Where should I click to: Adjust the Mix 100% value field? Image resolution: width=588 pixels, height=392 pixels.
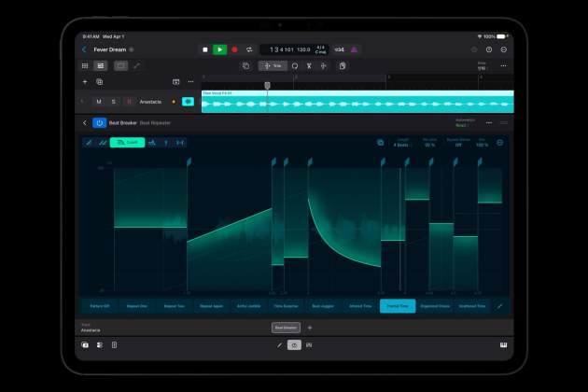tap(482, 143)
